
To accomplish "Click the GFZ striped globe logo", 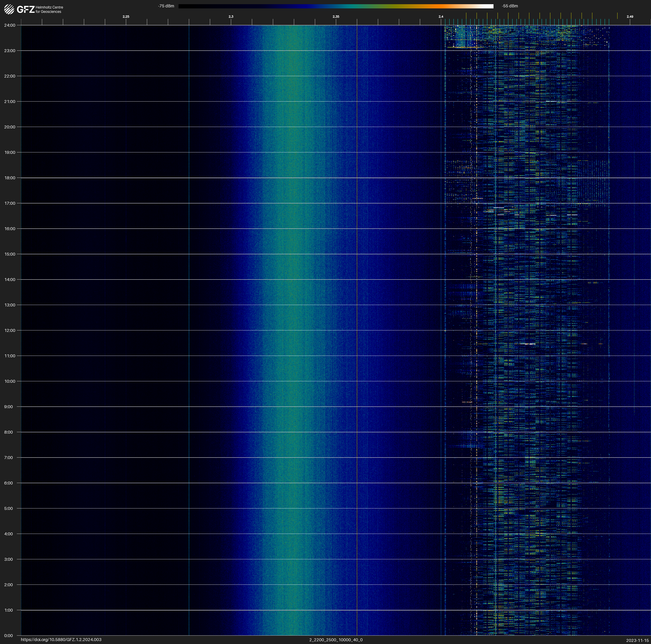I will coord(9,9).
